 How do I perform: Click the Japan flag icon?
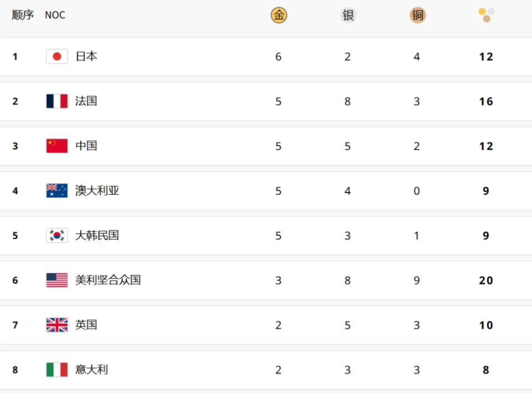point(57,56)
